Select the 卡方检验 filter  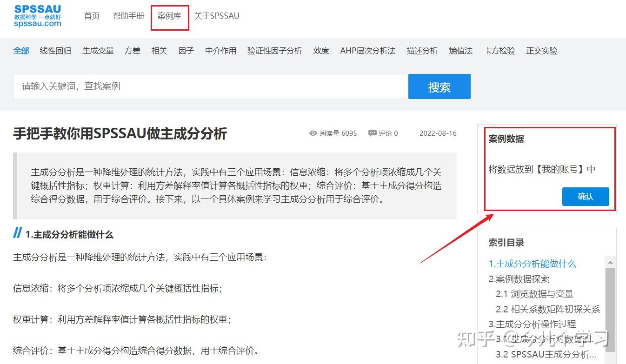pyautogui.click(x=499, y=51)
